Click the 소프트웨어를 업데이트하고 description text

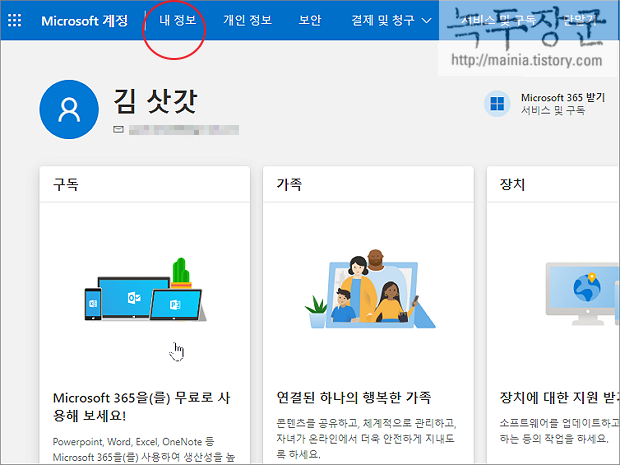[x=559, y=431]
